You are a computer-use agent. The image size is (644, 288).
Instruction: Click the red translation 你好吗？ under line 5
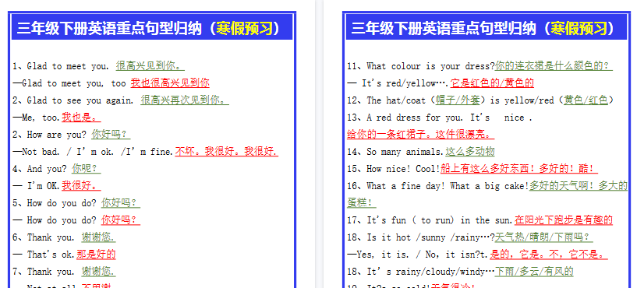(121, 220)
